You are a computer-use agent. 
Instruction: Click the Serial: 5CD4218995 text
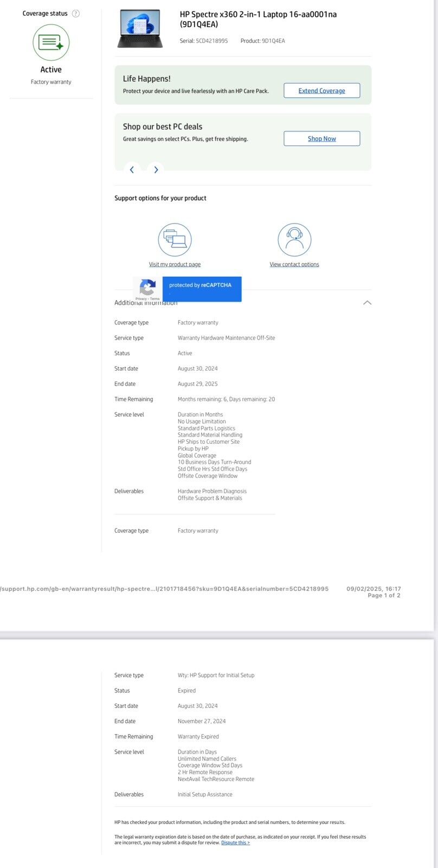pos(204,41)
